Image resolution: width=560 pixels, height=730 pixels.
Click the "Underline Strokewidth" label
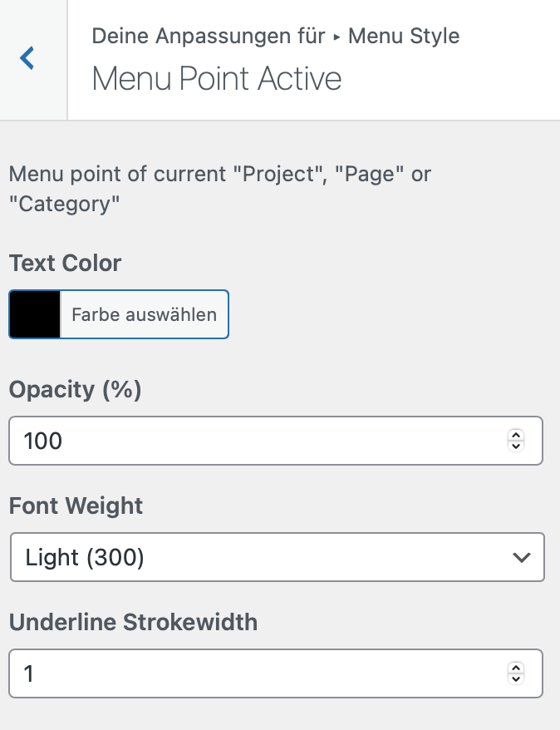click(133, 622)
